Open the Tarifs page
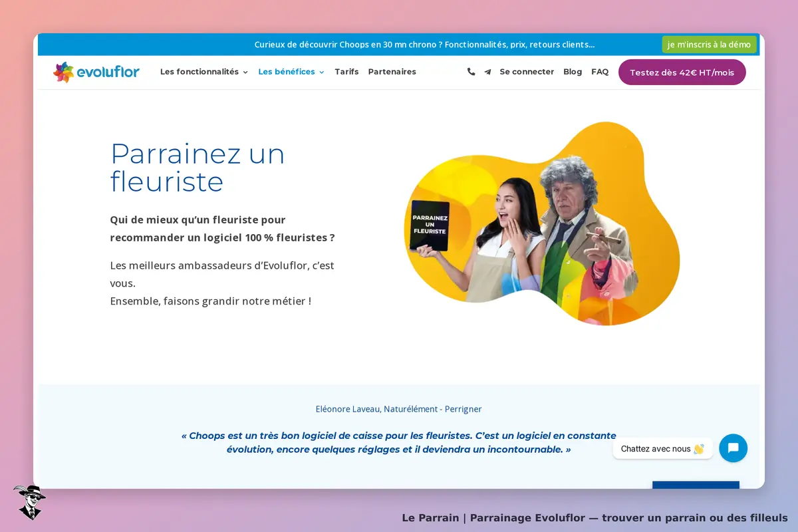The image size is (798, 532). [x=346, y=72]
